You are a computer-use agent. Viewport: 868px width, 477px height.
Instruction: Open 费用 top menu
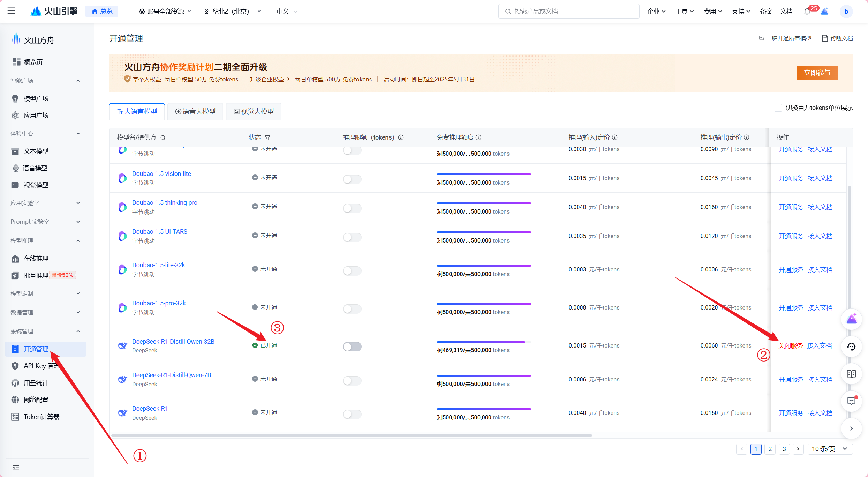coord(713,11)
